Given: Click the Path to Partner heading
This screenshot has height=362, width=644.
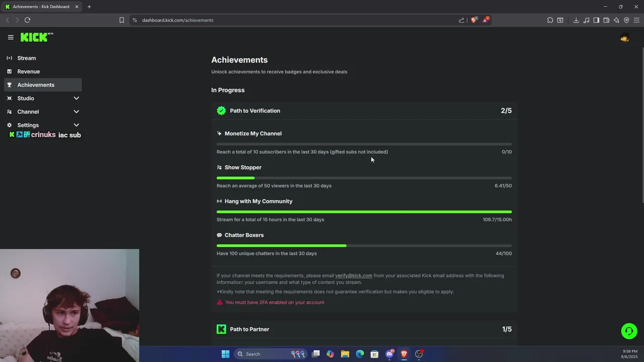Looking at the screenshot, I should click(x=250, y=329).
